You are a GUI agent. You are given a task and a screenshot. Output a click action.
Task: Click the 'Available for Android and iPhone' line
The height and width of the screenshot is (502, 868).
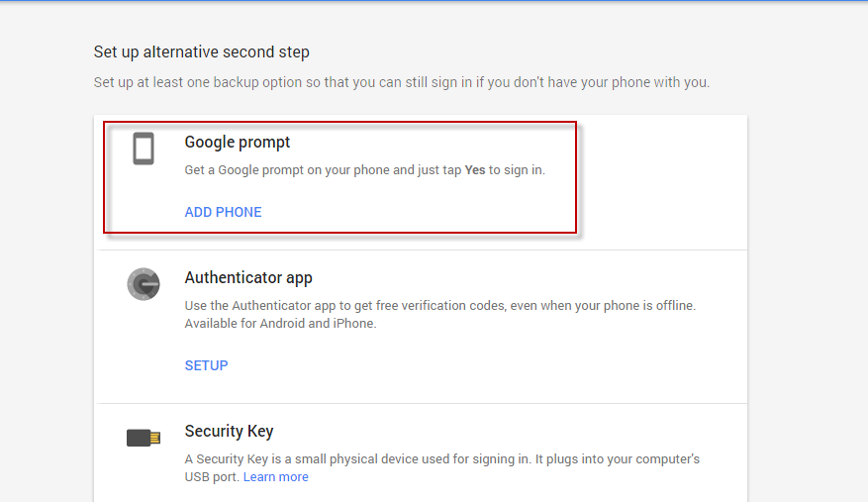[x=280, y=324]
